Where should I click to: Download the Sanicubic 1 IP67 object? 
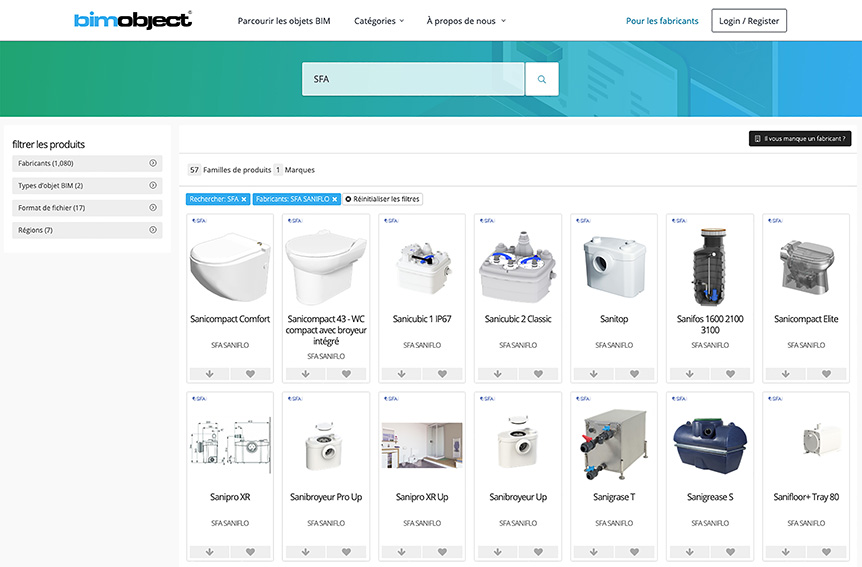[401, 374]
